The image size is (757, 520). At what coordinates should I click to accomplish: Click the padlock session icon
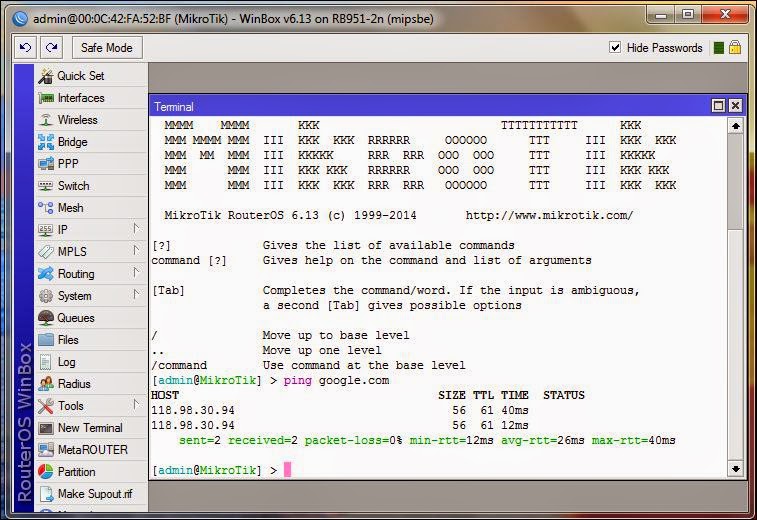coord(735,47)
